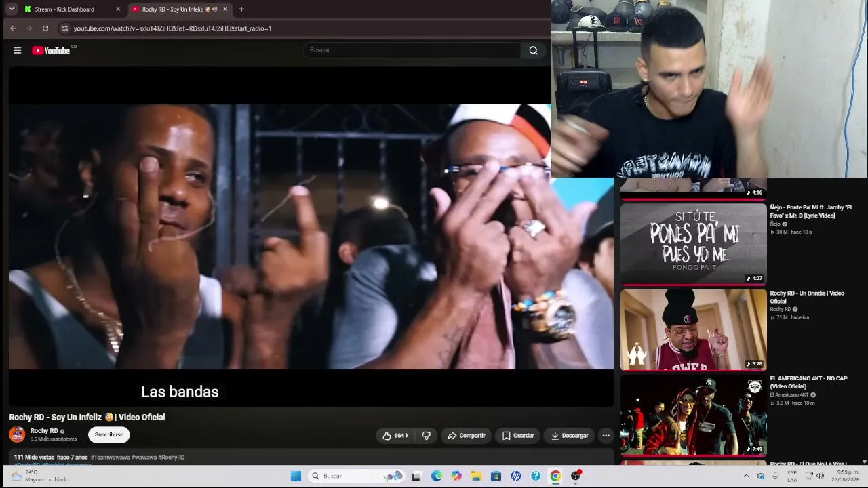Open Rochy RD - Un Brindis video title
The width and height of the screenshot is (868, 488).
807,298
